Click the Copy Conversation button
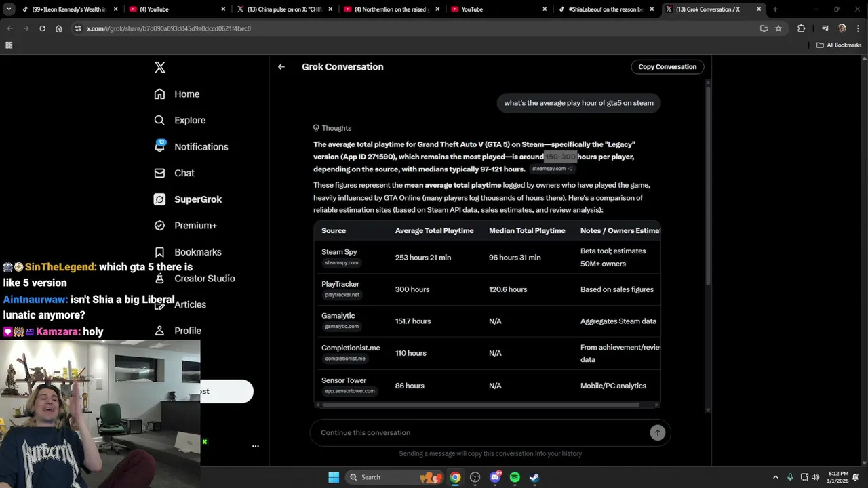 pyautogui.click(x=667, y=67)
